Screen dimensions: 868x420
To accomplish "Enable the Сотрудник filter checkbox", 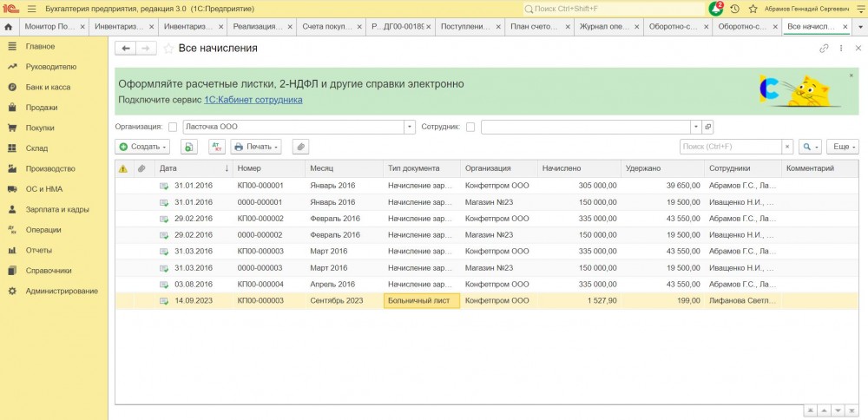I will point(470,127).
